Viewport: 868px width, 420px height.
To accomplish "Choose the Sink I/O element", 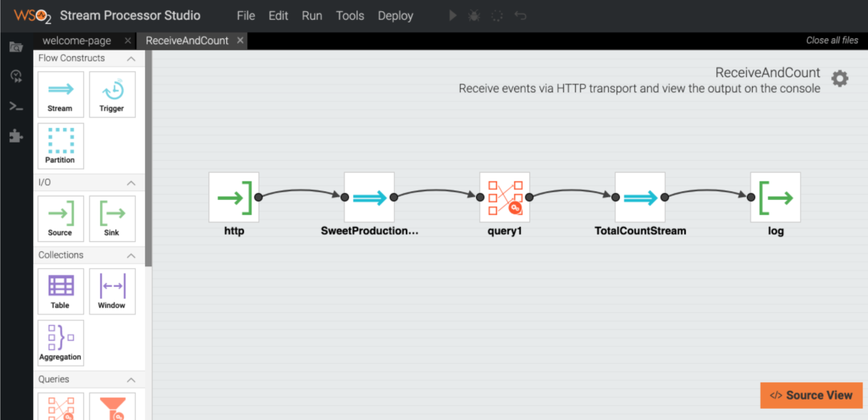I will point(112,218).
